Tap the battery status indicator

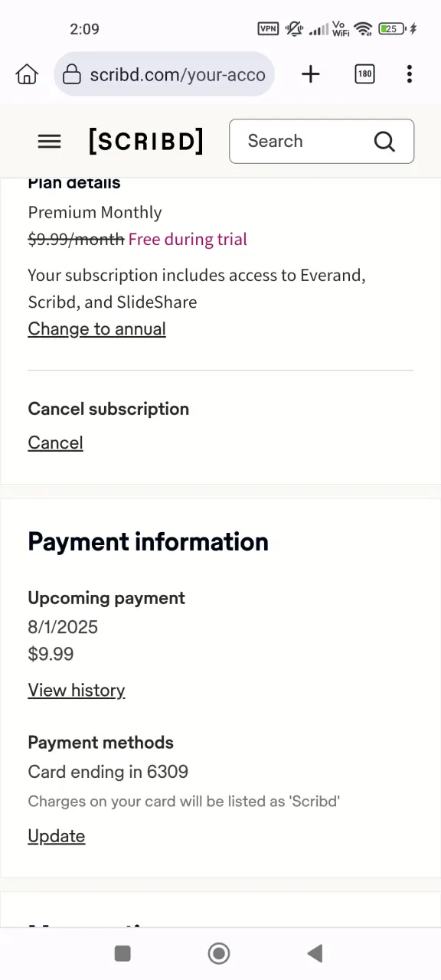coord(391,29)
